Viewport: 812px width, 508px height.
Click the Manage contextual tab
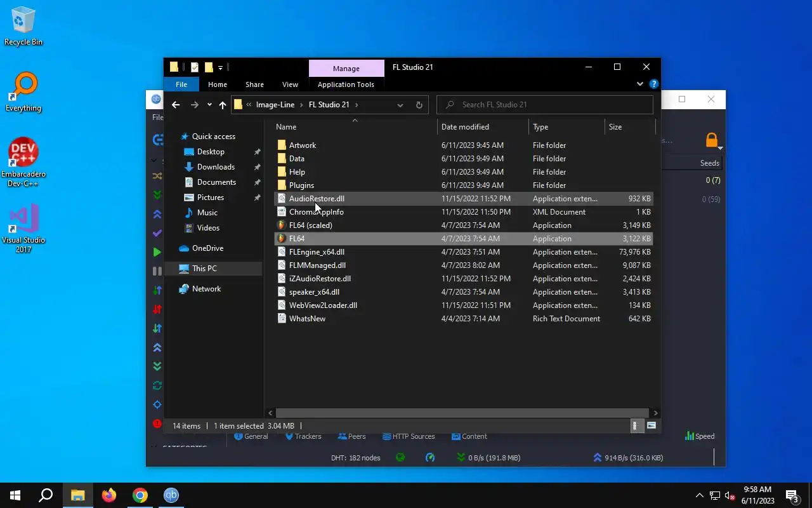point(346,69)
